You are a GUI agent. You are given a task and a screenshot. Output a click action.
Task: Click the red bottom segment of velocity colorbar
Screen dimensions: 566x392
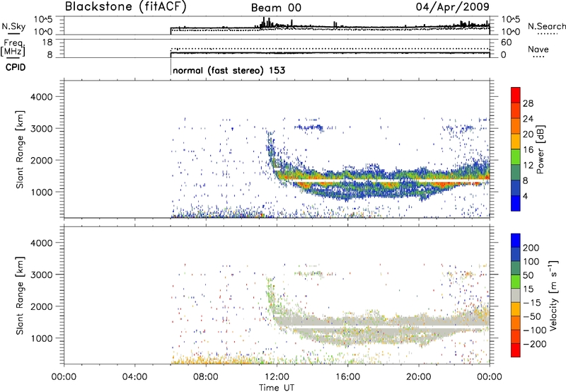coord(516,350)
